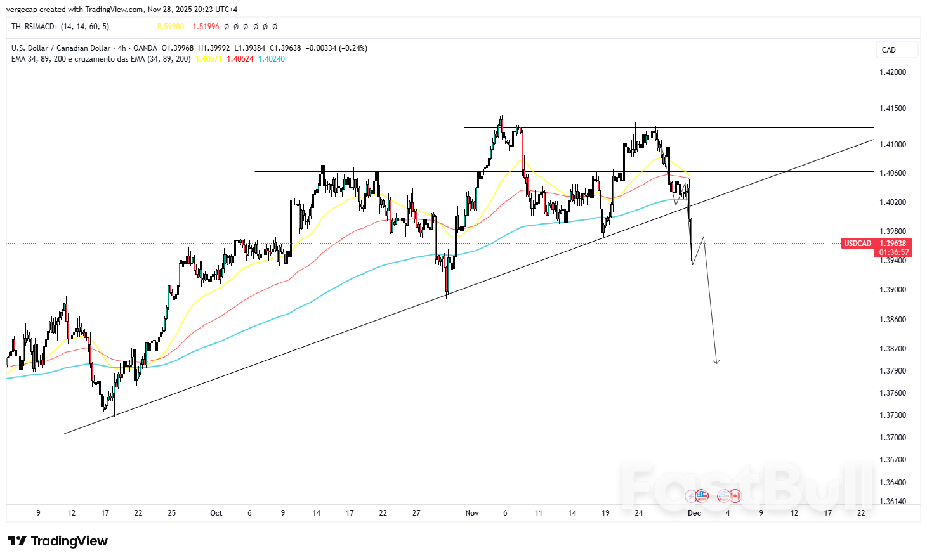The height and width of the screenshot is (560, 927).
Task: Click the third ø icon in the indicator row
Action: click(x=245, y=27)
